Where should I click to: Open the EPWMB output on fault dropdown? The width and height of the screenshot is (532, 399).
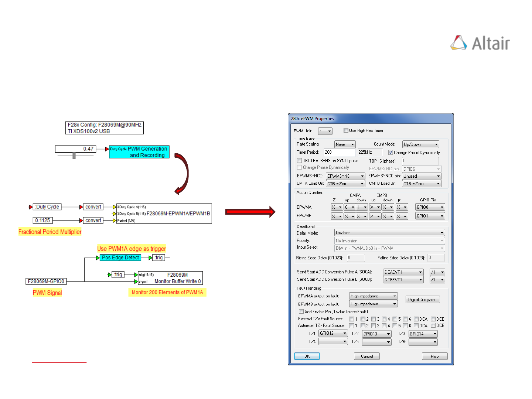tap(374, 304)
